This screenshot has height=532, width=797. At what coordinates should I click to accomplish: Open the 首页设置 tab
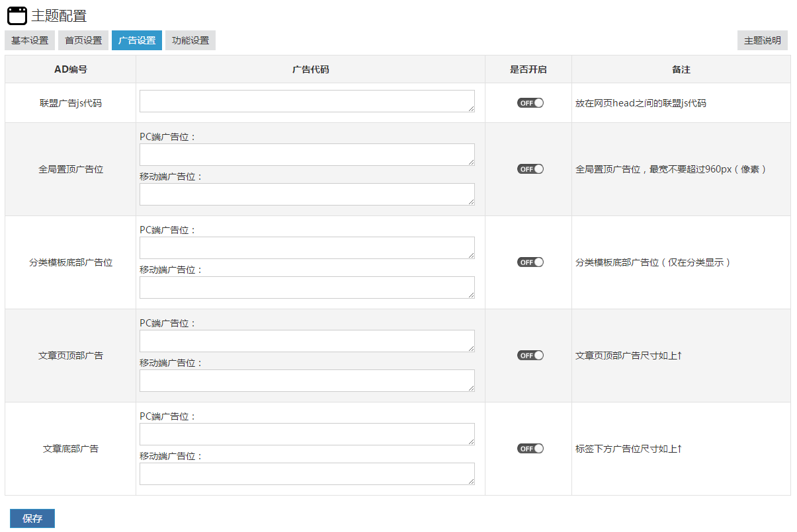click(83, 40)
